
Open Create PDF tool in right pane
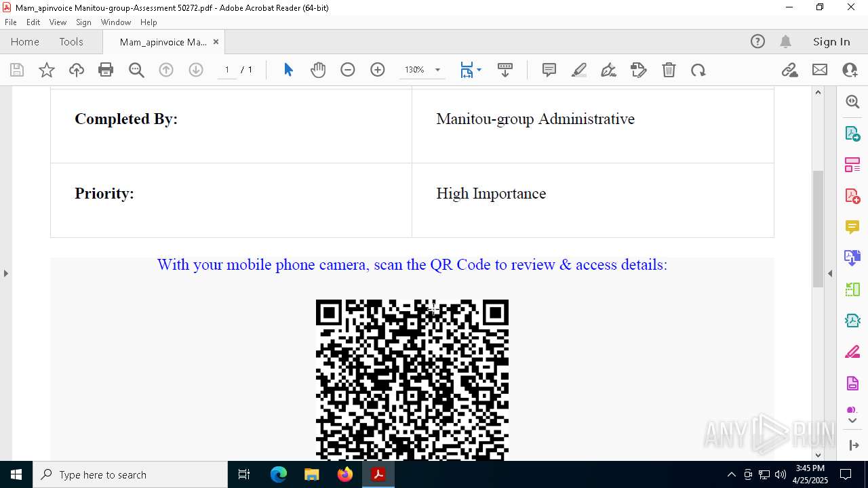tap(852, 196)
